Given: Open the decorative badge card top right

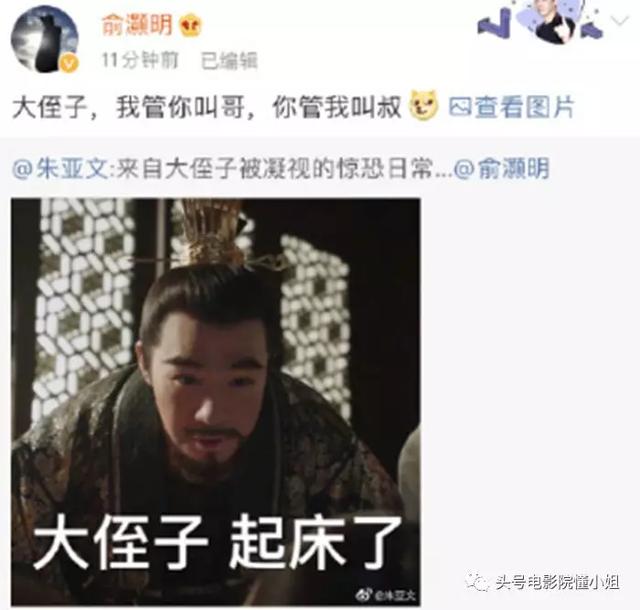Looking at the screenshot, I should (x=542, y=21).
